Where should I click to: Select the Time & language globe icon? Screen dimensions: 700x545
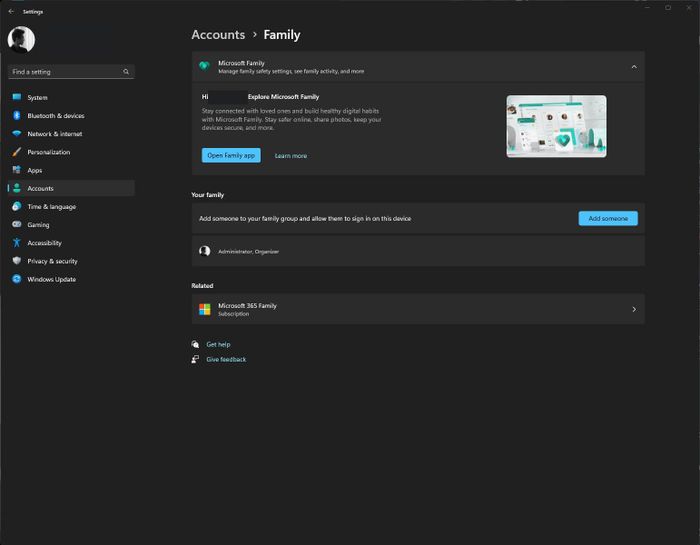tap(17, 206)
